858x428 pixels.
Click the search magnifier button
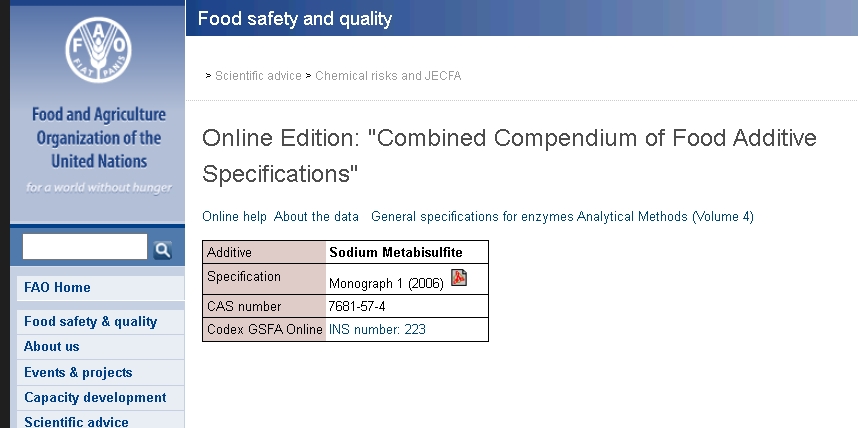point(163,250)
